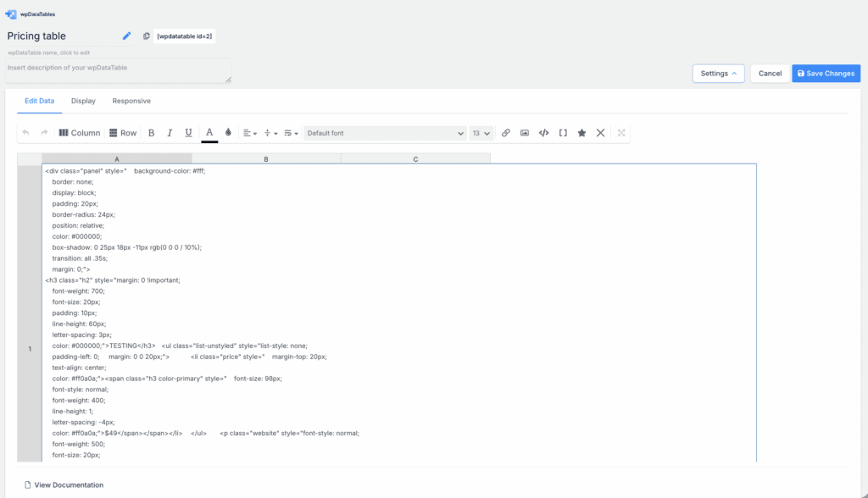868x498 pixels.
Task: Open the Column options button
Action: coord(79,133)
